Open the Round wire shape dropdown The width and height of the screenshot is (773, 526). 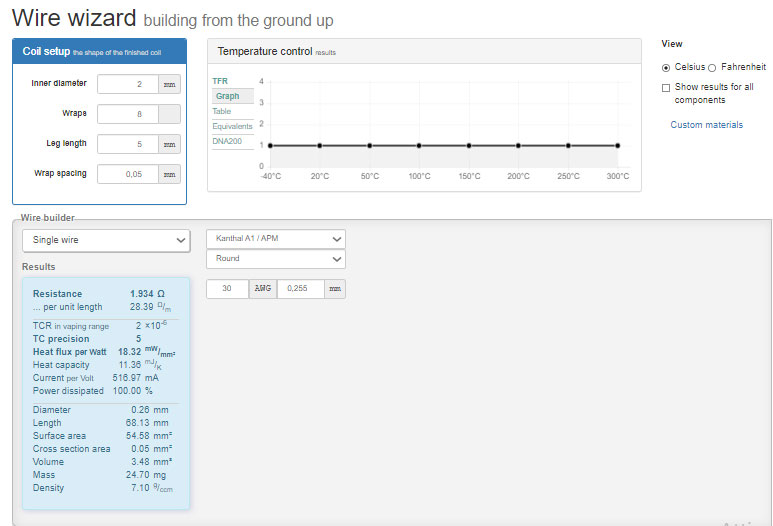275,259
